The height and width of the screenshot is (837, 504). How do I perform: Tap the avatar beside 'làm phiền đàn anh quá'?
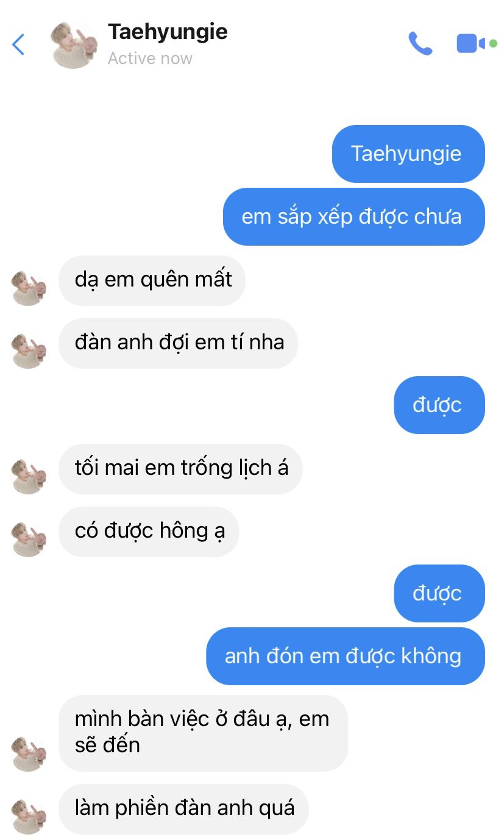click(x=29, y=817)
